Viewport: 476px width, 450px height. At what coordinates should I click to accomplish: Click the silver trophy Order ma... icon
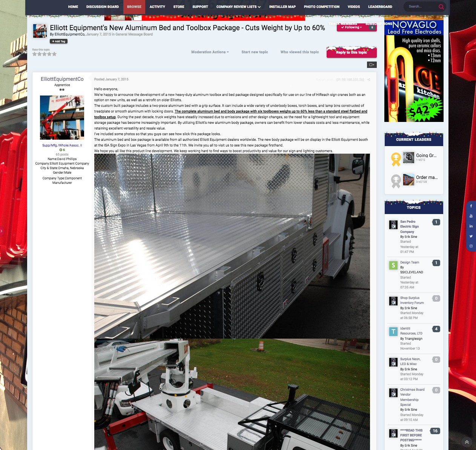pos(396,181)
